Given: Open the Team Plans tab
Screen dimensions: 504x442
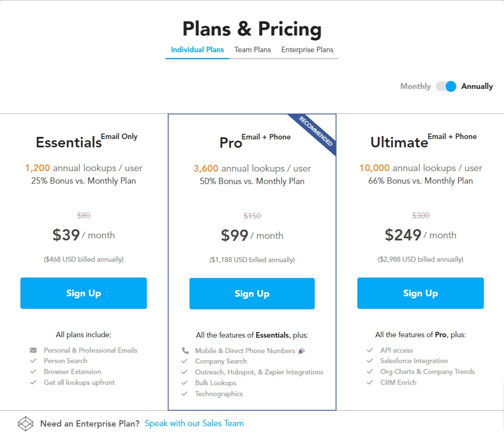Looking at the screenshot, I should click(253, 50).
